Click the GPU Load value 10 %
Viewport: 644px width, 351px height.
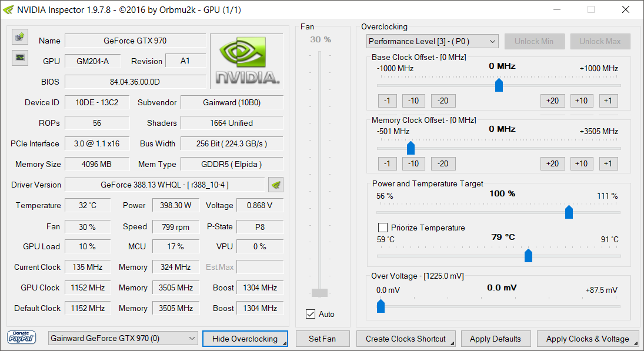click(88, 246)
